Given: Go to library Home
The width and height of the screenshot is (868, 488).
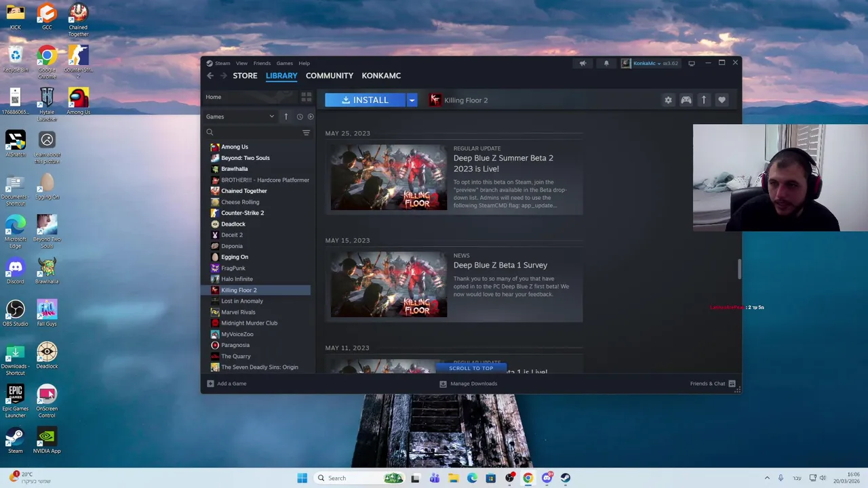Looking at the screenshot, I should (x=214, y=97).
